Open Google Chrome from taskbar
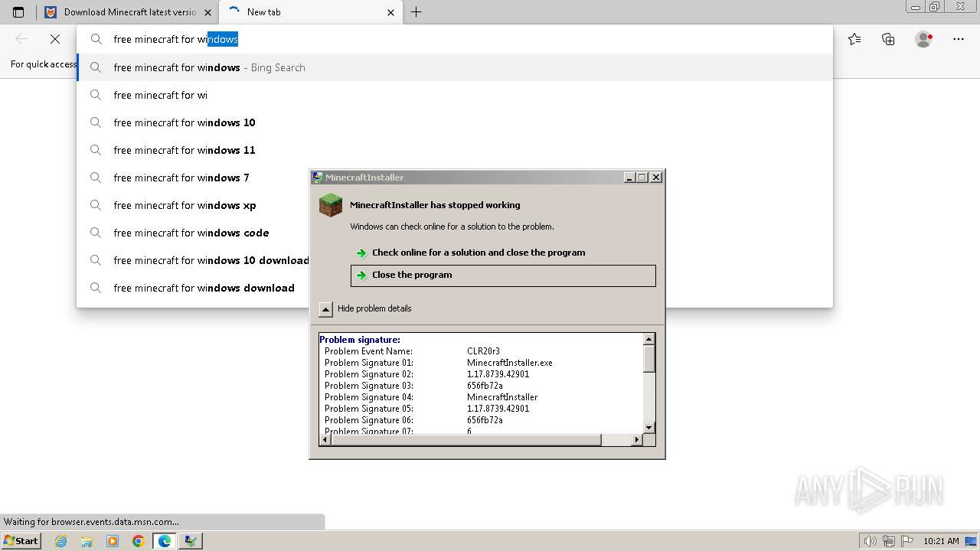Screen dimensions: 980x551 tap(139, 541)
